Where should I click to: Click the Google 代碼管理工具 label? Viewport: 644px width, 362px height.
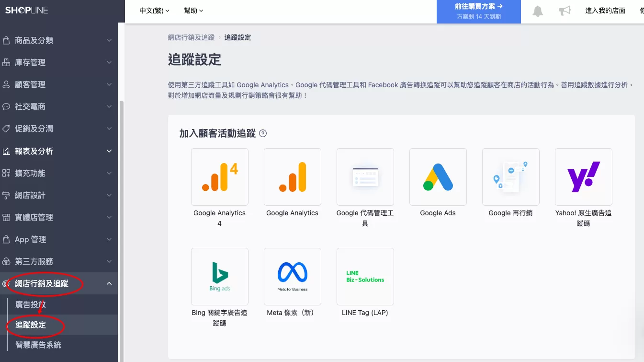point(365,218)
